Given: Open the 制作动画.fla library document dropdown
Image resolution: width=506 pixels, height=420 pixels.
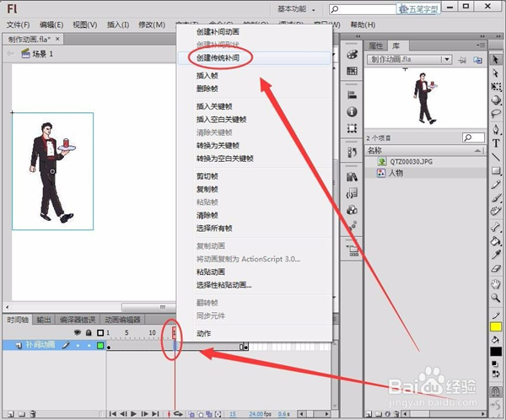Looking at the screenshot, I should click(x=408, y=59).
